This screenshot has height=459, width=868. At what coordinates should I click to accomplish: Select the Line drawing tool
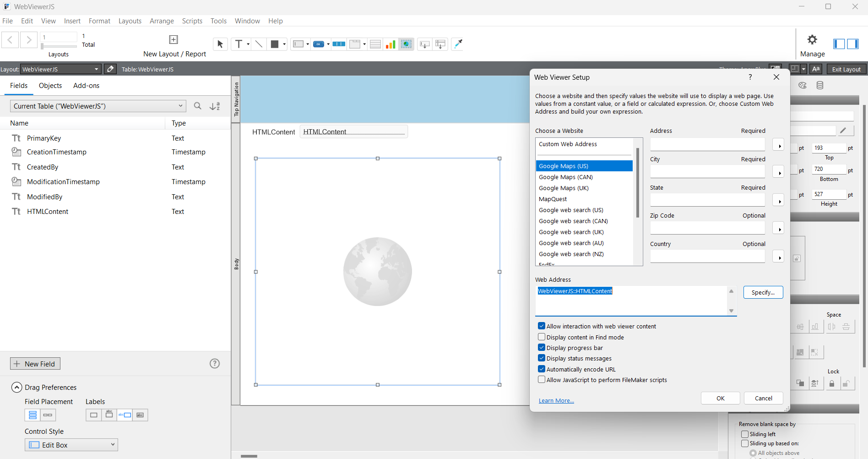[259, 44]
